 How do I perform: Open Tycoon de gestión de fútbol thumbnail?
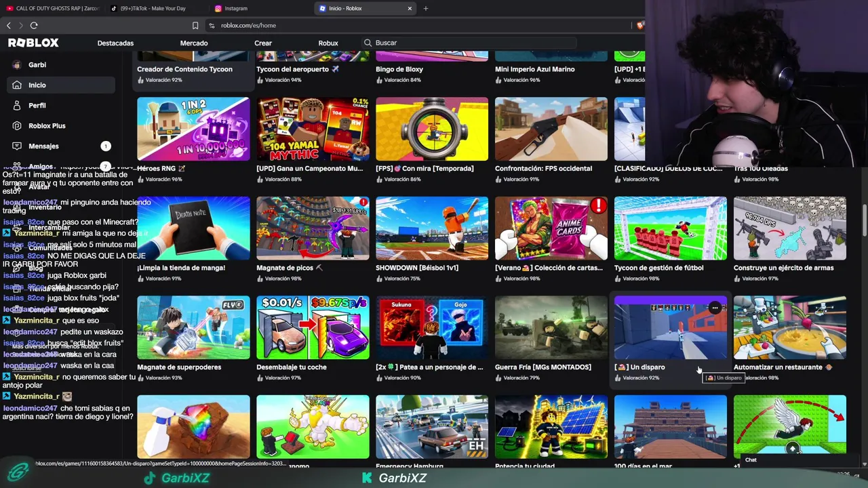[x=671, y=228]
